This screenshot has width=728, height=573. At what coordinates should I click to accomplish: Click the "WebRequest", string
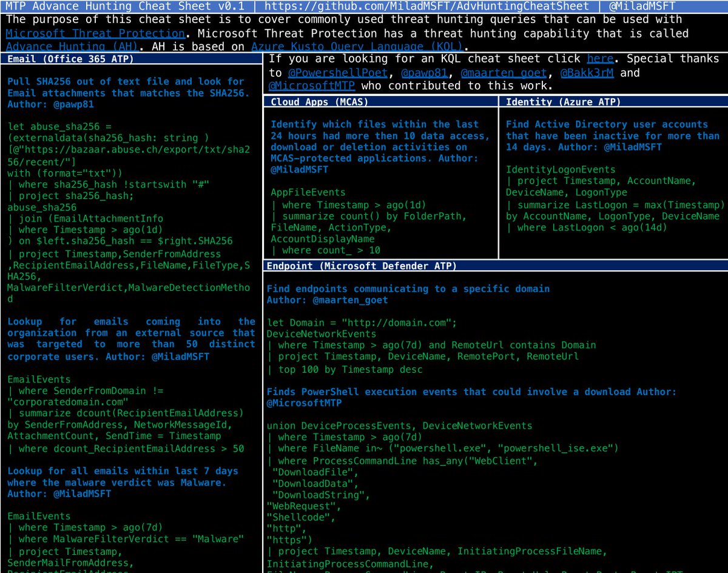[304, 506]
